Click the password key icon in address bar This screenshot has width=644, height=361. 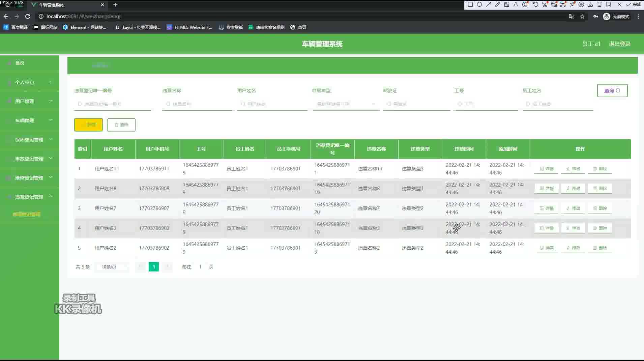pos(596,16)
